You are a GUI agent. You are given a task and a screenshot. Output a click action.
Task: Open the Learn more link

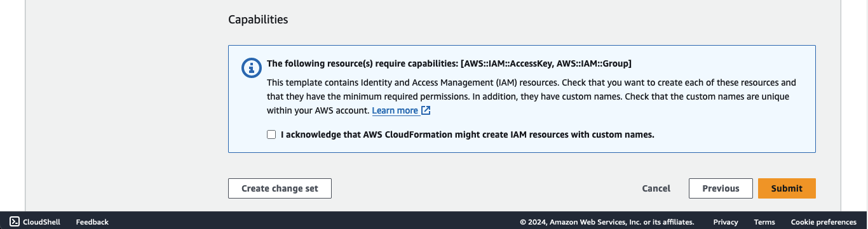pyautogui.click(x=395, y=110)
